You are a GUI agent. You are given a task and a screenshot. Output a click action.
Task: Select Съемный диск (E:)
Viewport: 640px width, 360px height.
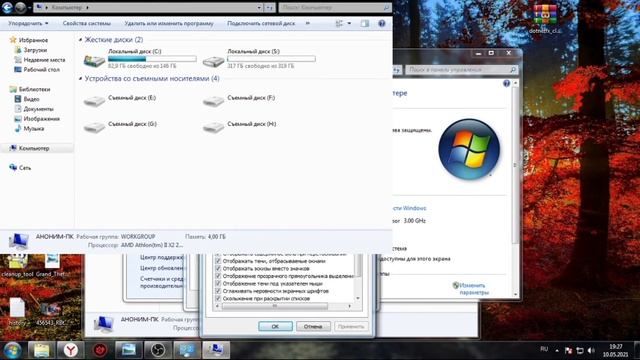coord(120,100)
